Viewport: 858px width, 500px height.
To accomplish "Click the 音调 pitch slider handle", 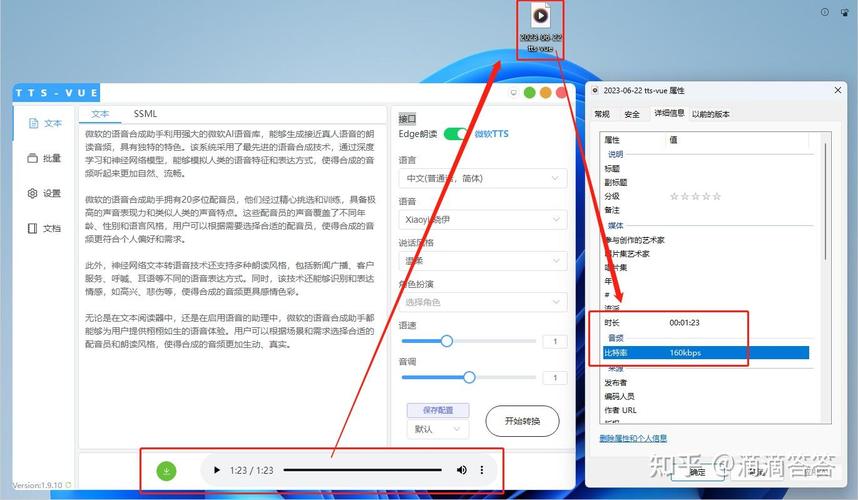I will tap(469, 377).
